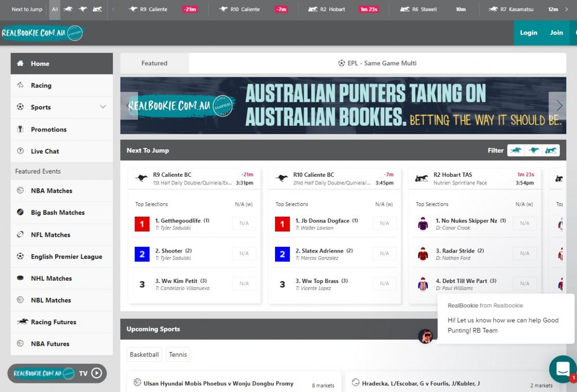Click N/A odds for Shooter

tap(244, 253)
